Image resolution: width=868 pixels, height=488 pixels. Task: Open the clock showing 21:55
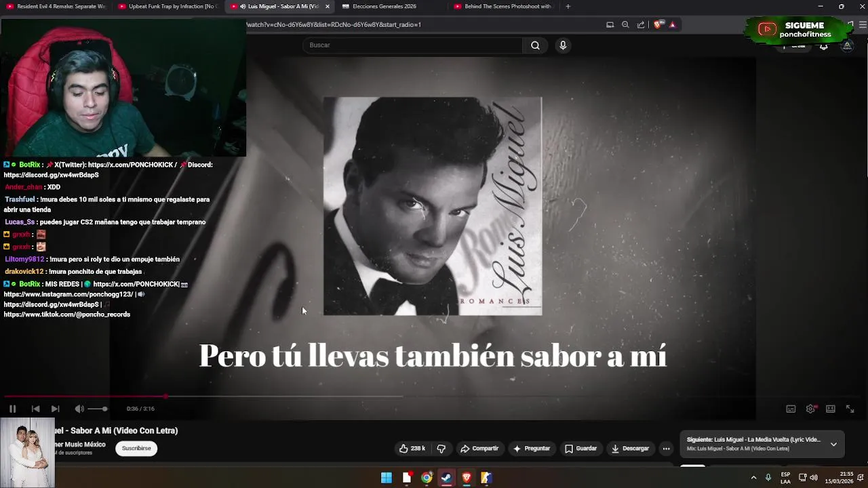click(x=840, y=478)
